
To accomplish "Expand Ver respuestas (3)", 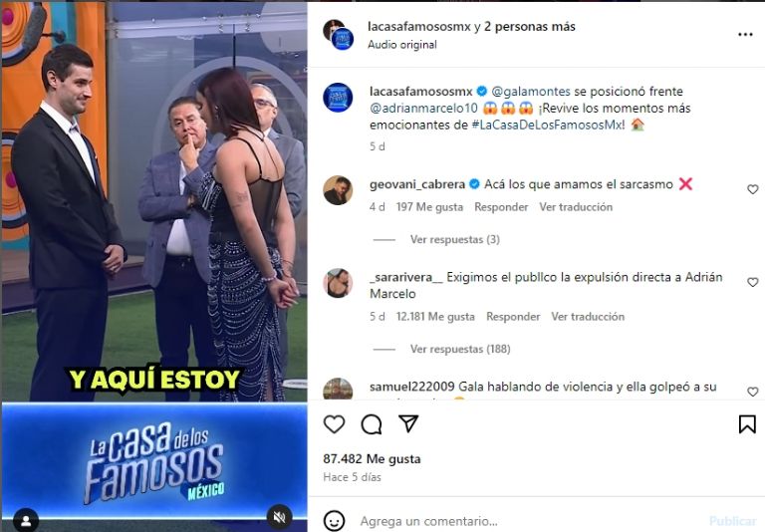I will tap(454, 239).
